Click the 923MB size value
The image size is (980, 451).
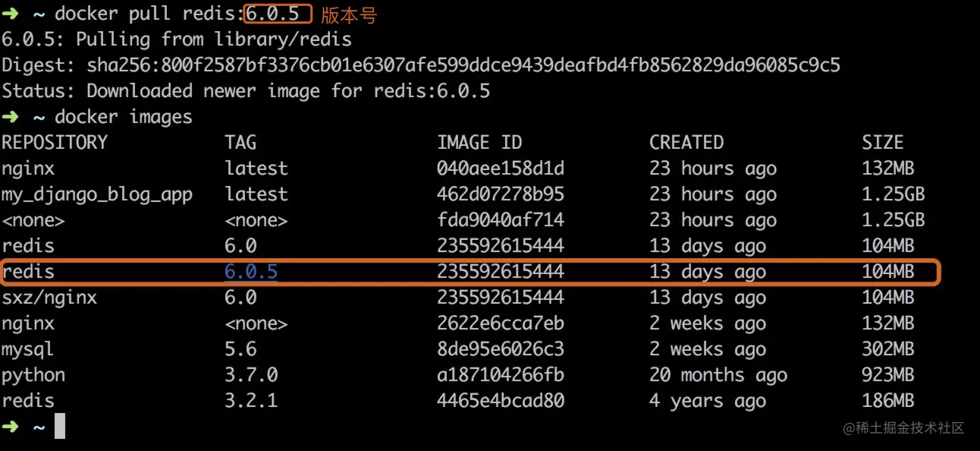coord(887,375)
